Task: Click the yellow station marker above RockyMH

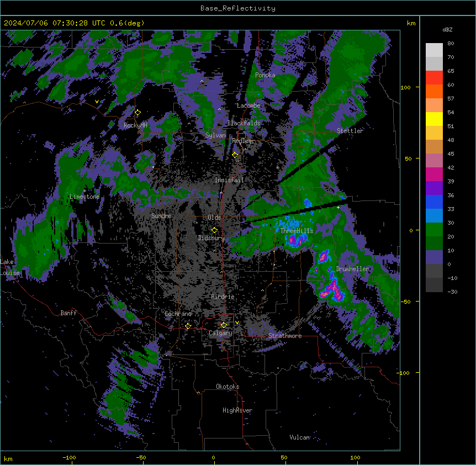Action: click(x=137, y=113)
